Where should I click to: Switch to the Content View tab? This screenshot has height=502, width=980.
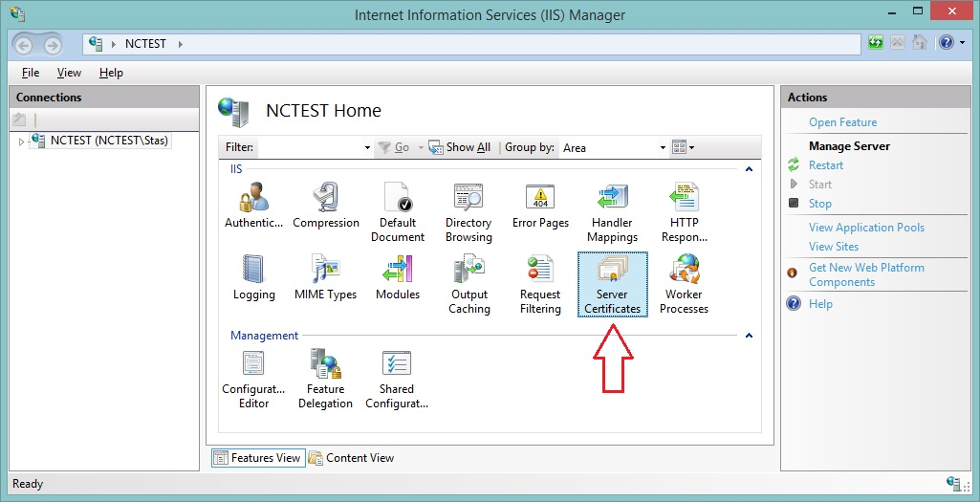click(x=351, y=458)
